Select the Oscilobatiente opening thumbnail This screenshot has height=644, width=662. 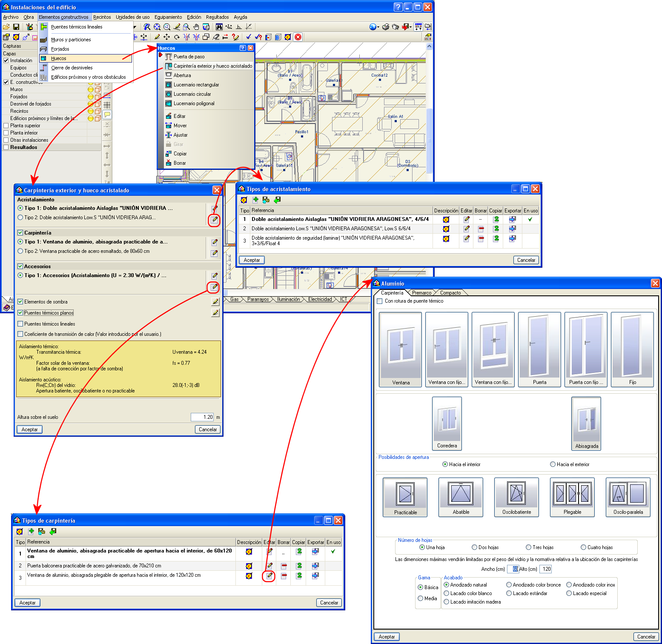click(x=516, y=497)
